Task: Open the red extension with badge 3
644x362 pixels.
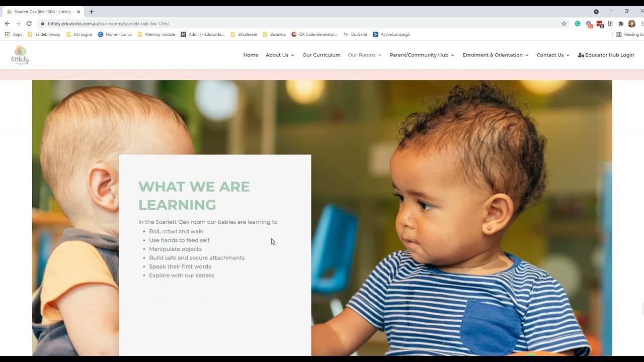Action: tap(600, 24)
